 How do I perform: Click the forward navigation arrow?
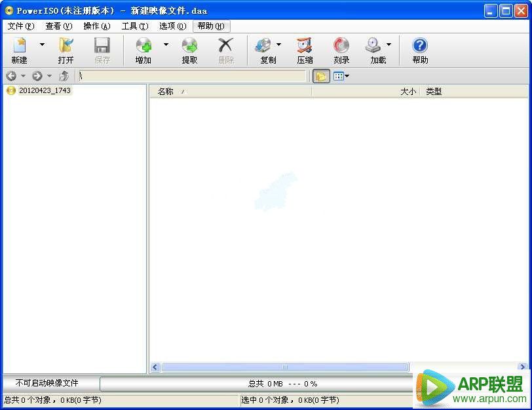(37, 76)
